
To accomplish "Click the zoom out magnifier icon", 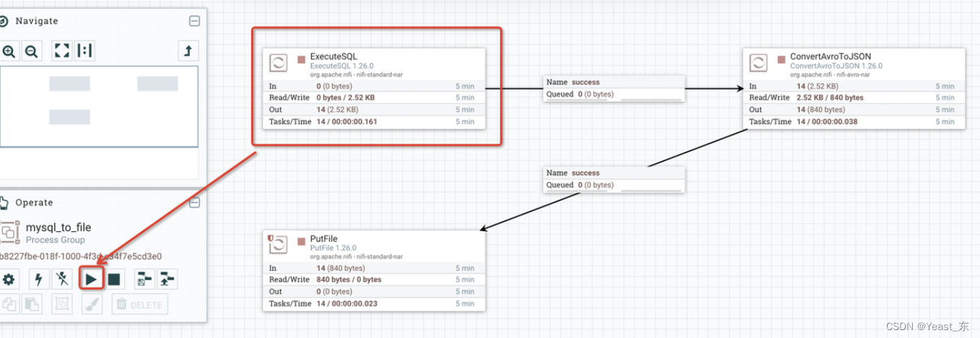I will click(x=31, y=51).
